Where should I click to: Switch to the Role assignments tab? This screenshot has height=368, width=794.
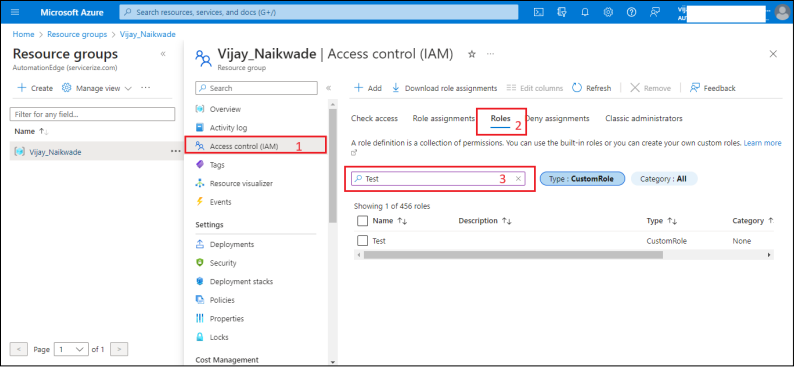pos(444,118)
